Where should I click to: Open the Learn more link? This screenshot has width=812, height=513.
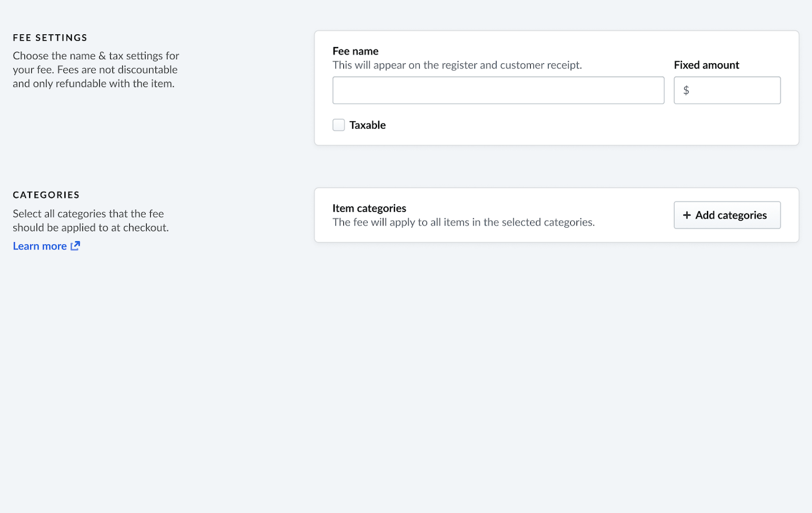(x=39, y=246)
